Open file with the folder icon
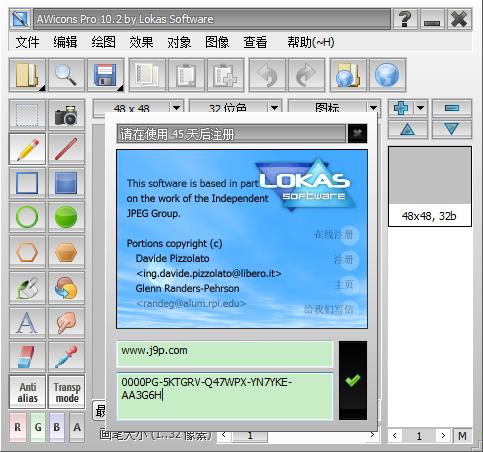483x452 pixels. coord(27,75)
